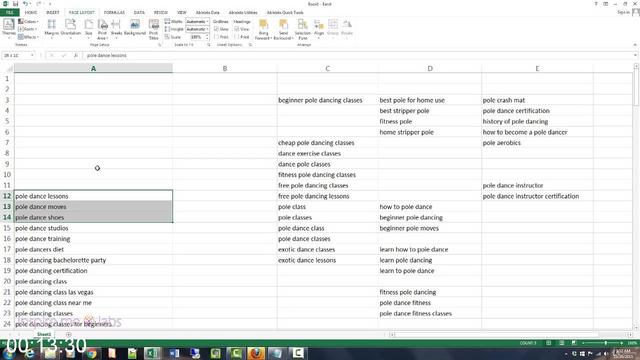Click cell 'pole crash mat'

click(537, 100)
